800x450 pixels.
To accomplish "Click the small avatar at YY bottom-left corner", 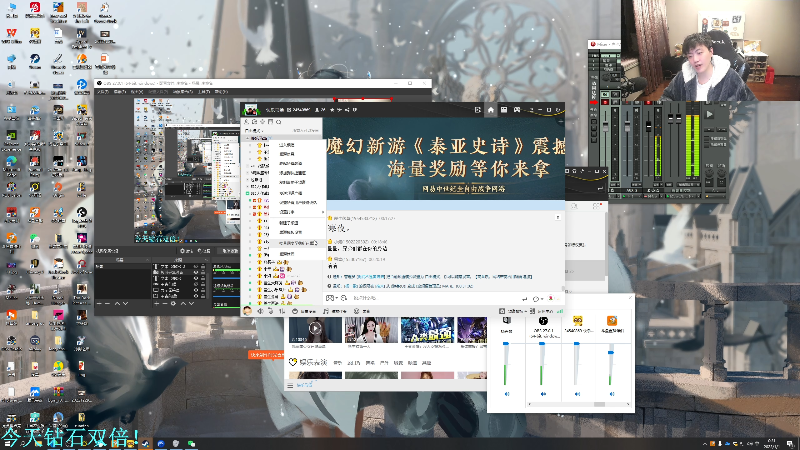I will point(247,311).
